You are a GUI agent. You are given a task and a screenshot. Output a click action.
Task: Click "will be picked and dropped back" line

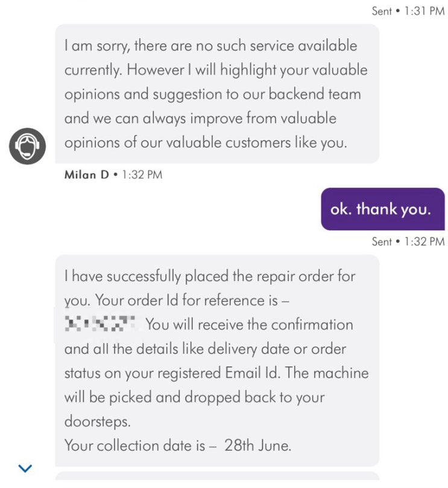click(x=194, y=398)
